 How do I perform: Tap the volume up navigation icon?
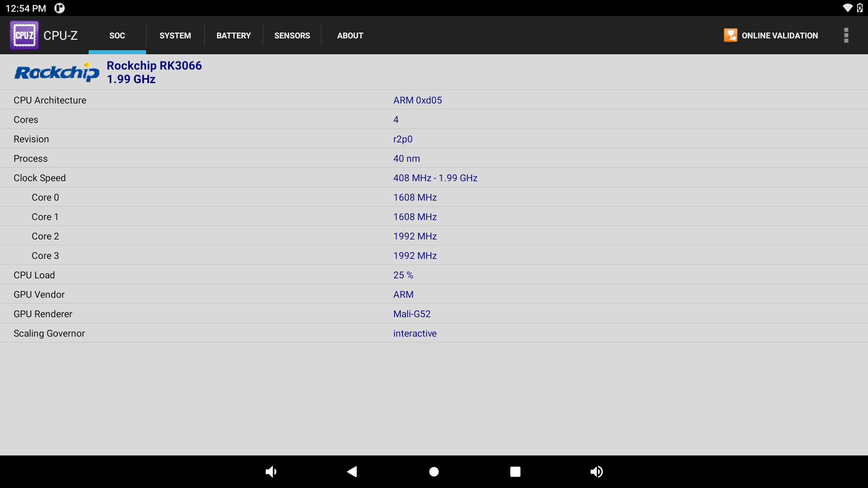pyautogui.click(x=597, y=472)
